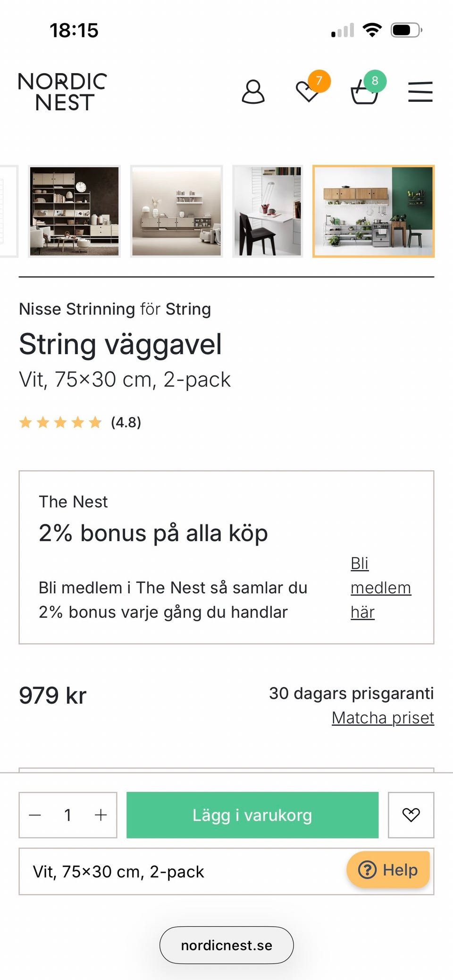Open wishlist heart with 7 badge

point(309,91)
